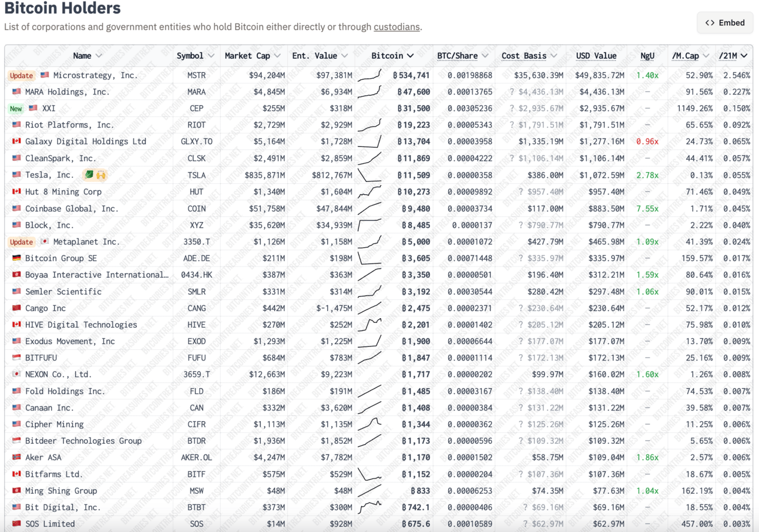Click the raised-hands emoji next to Tesla
Screen dimensions: 759x532
(101, 175)
